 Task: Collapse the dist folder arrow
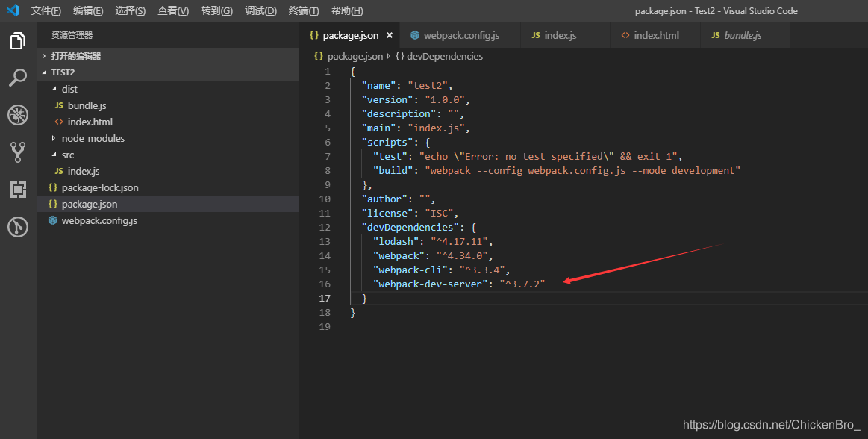54,89
